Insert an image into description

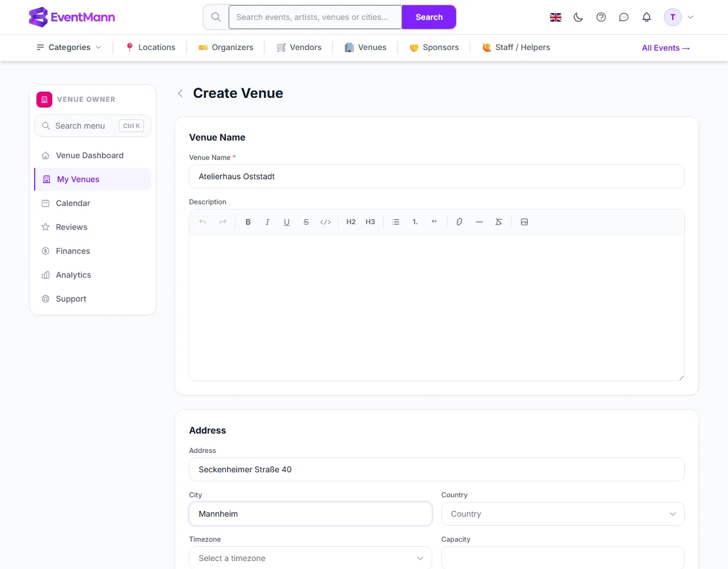(524, 222)
